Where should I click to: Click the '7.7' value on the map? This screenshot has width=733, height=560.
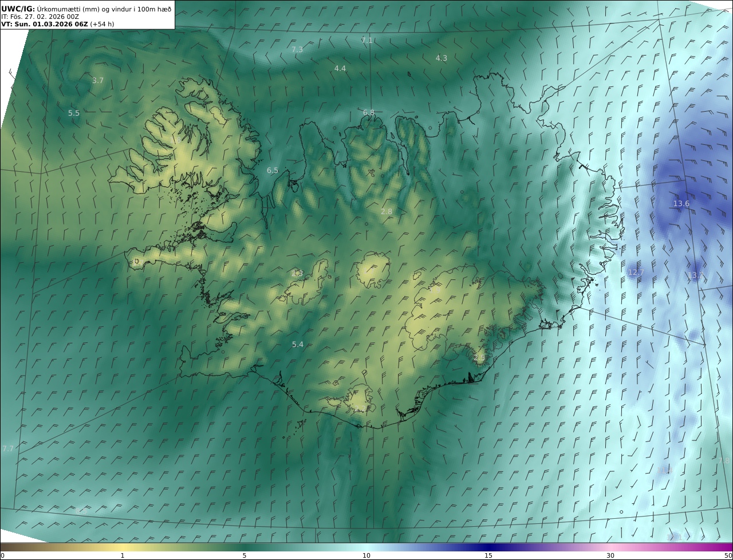[x=7, y=449]
